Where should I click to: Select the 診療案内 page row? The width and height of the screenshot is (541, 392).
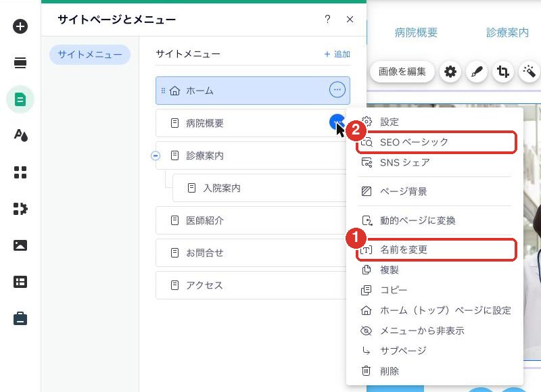(x=251, y=155)
